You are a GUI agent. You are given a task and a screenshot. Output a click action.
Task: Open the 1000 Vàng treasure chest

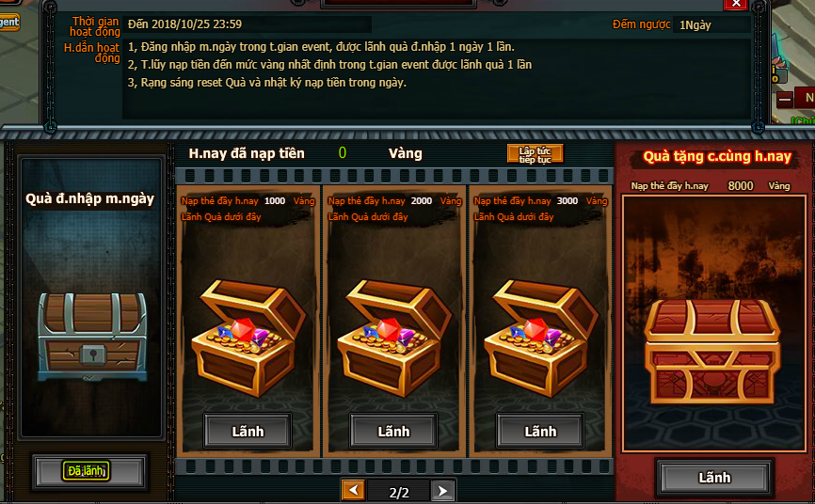coord(248,337)
